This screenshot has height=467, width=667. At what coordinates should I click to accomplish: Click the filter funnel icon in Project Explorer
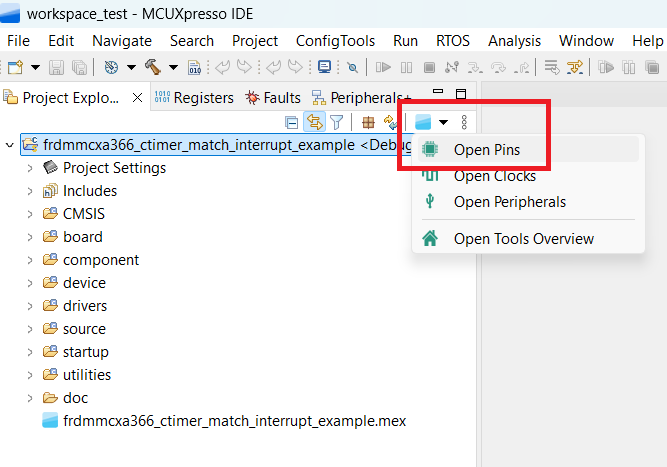point(337,122)
